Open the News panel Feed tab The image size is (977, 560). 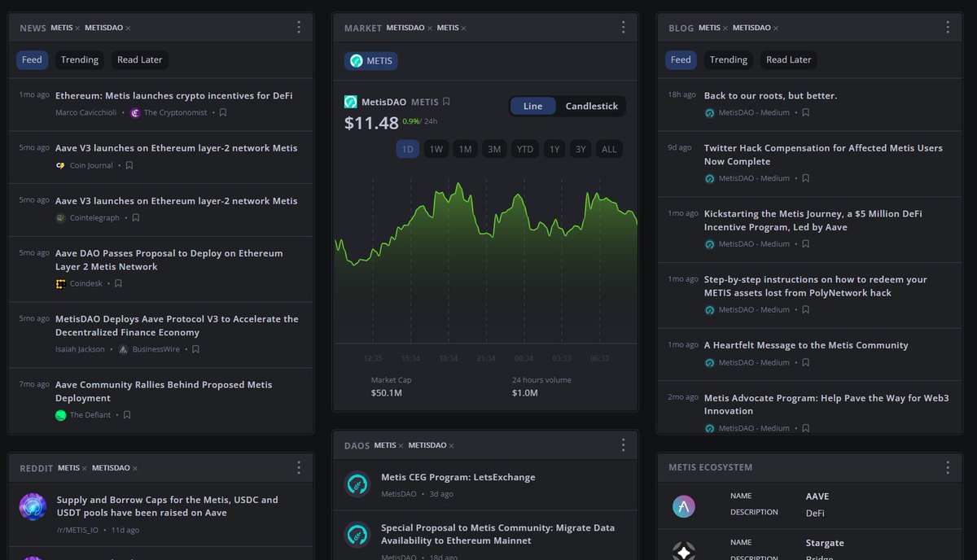[x=33, y=60]
